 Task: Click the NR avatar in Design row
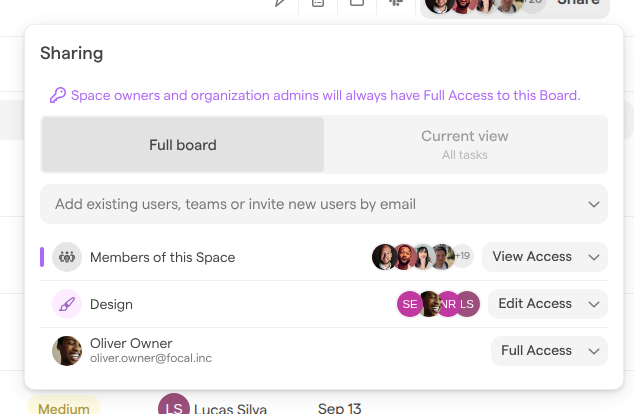448,304
